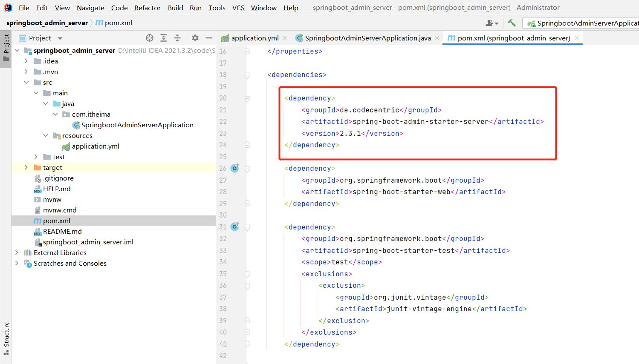Toggle the Structure side tool window
639x364 pixels.
pyautogui.click(x=6, y=339)
